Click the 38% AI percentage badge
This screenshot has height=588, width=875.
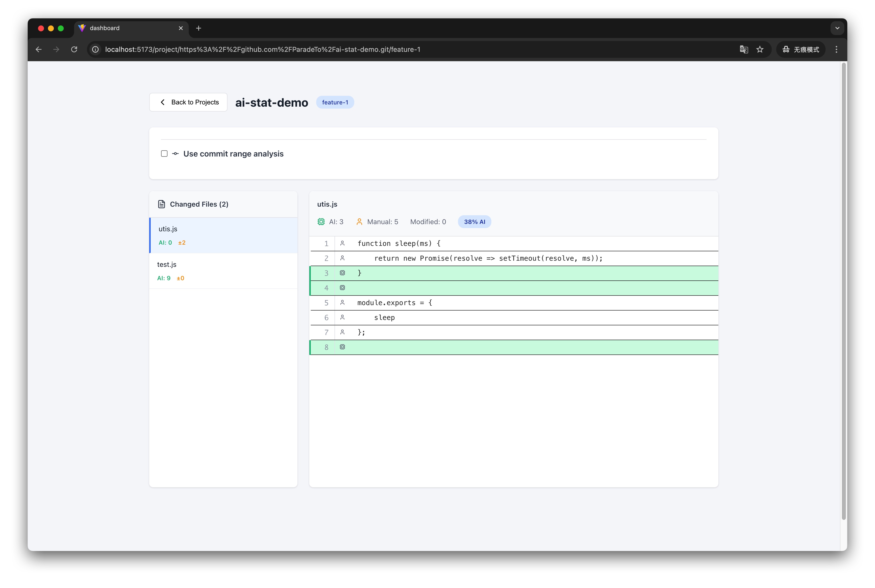[474, 222]
